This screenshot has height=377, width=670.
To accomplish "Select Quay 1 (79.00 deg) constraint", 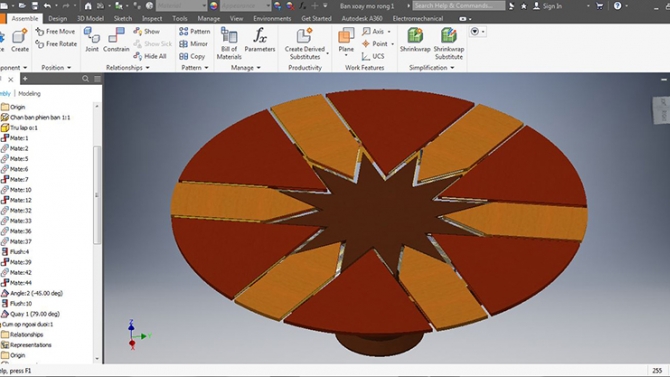I will [x=30, y=314].
